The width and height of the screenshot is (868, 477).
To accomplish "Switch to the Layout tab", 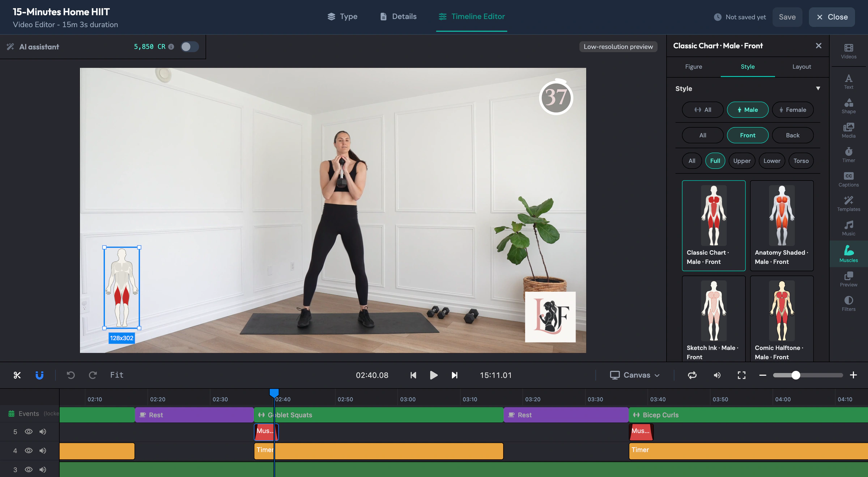I will [802, 67].
